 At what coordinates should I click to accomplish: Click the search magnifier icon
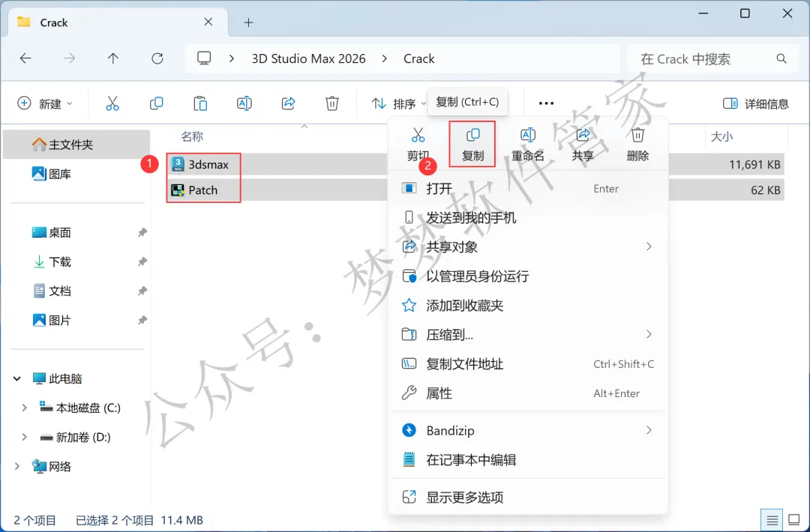pyautogui.click(x=781, y=59)
